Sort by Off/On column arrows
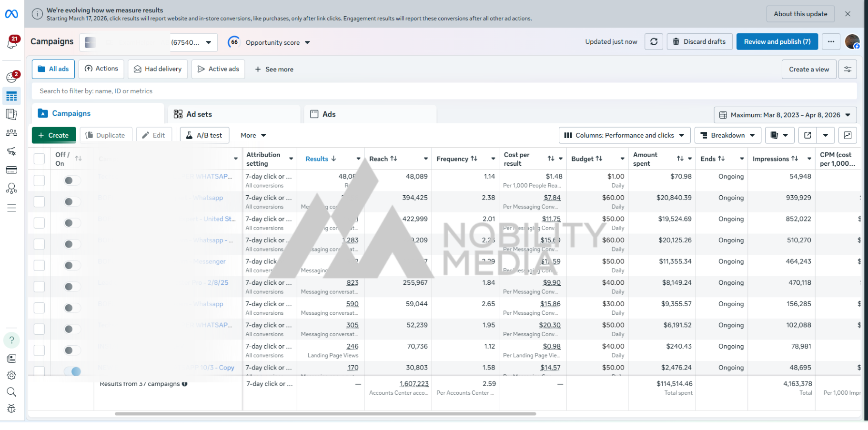Screen dimensions: 868x430 [x=79, y=159]
